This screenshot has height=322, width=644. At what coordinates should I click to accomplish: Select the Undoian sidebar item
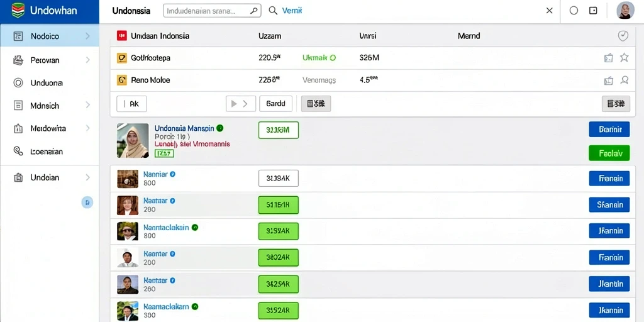pos(49,177)
